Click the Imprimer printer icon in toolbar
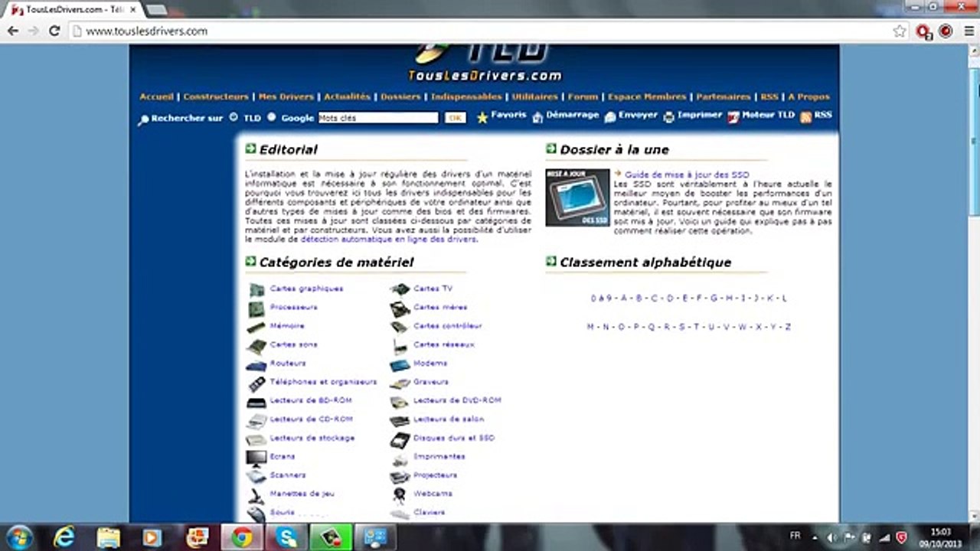This screenshot has width=980, height=551. point(668,117)
